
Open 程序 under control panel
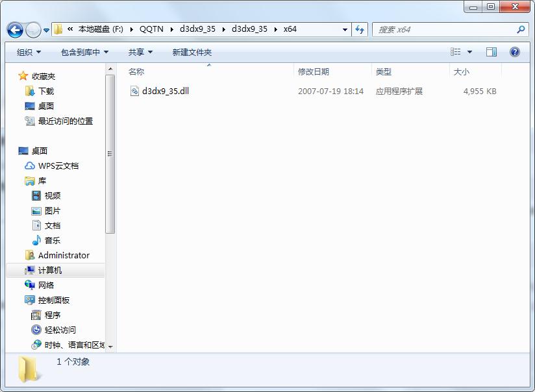pos(53,315)
